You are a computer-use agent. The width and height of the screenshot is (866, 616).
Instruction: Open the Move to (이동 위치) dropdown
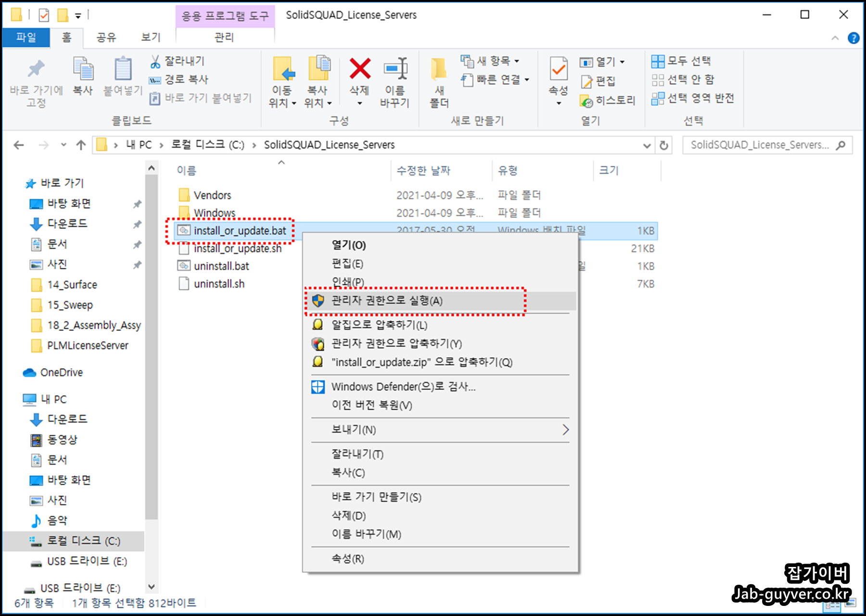pos(282,97)
